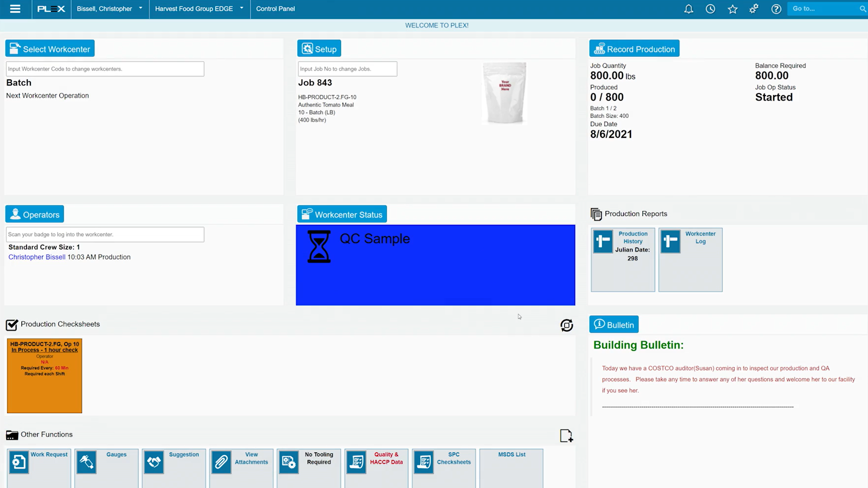The height and width of the screenshot is (488, 868).
Task: Click the Setup header button
Action: pos(319,49)
